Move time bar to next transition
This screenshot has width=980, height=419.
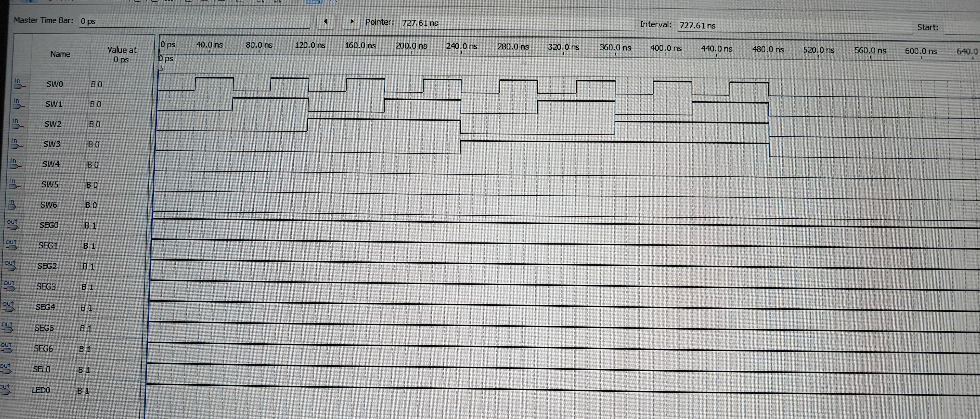(351, 22)
